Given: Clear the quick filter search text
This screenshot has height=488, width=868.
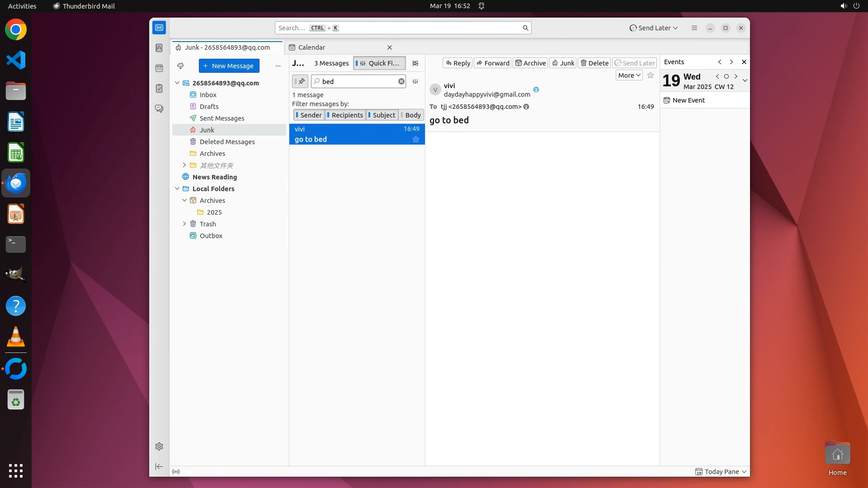Looking at the screenshot, I should click(x=401, y=81).
